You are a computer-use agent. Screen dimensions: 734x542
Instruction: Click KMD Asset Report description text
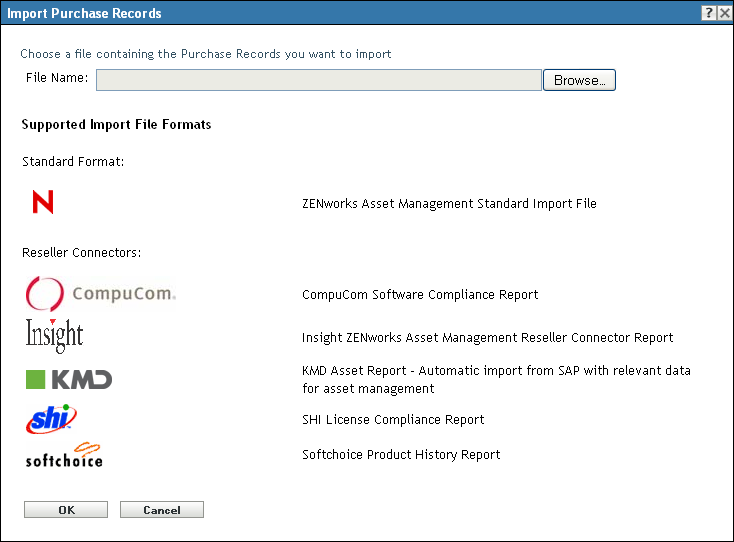496,379
